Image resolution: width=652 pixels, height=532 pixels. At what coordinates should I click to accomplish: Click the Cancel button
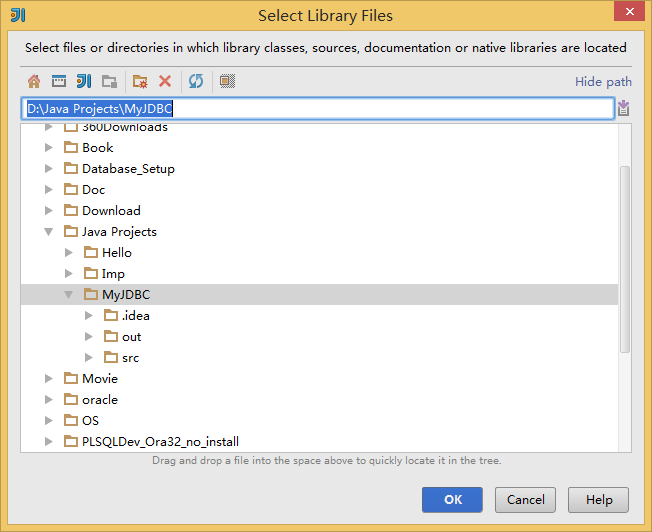click(525, 500)
